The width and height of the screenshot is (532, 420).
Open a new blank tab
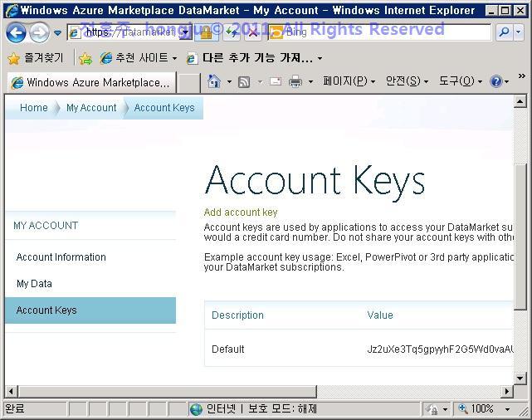click(x=188, y=83)
